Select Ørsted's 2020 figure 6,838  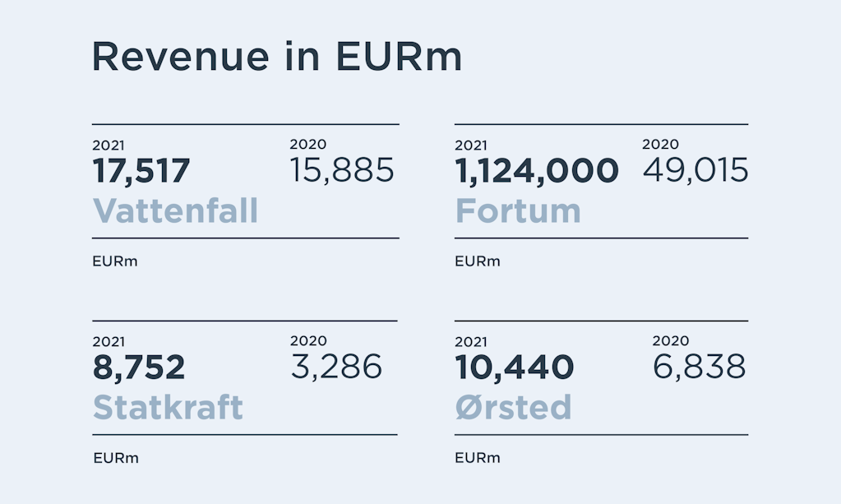699,367
